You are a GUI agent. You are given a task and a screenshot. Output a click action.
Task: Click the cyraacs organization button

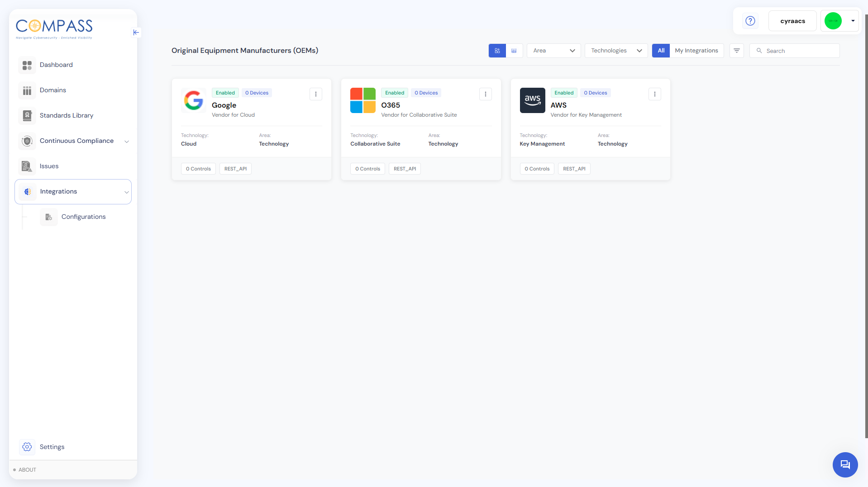[793, 21]
